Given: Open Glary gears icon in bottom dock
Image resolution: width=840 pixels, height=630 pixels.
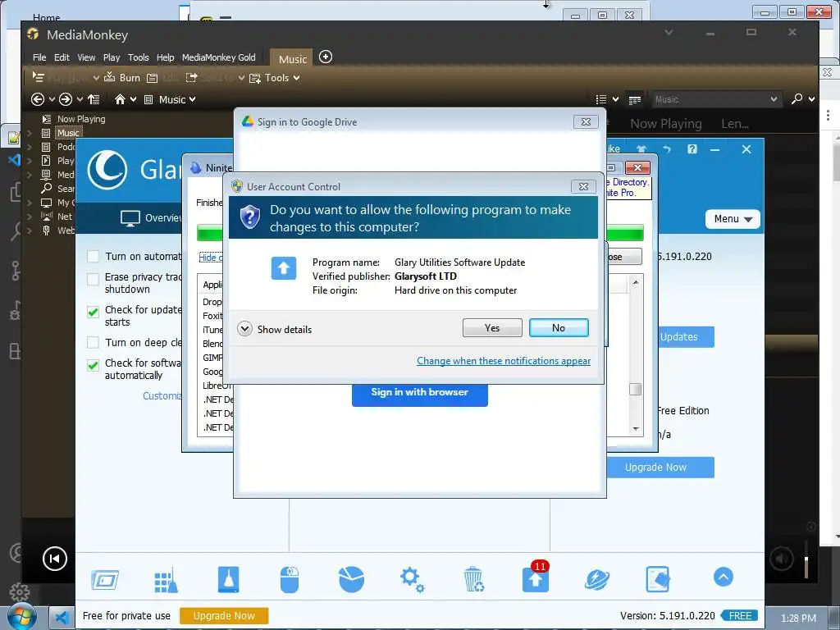Looking at the screenshot, I should (x=412, y=580).
